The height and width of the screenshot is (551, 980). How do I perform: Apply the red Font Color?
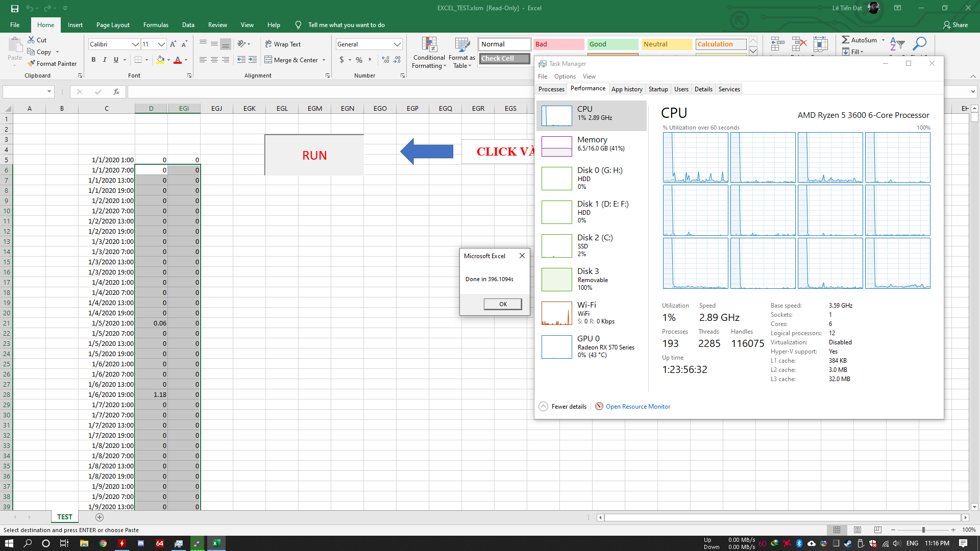(x=178, y=60)
